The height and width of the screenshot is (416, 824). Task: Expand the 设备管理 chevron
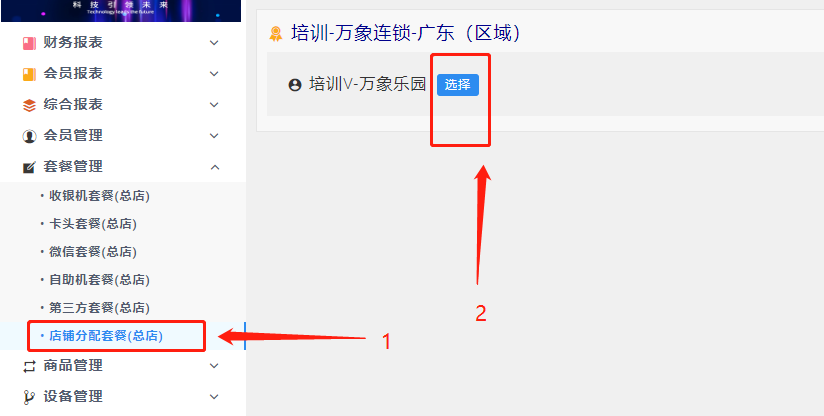tap(214, 397)
